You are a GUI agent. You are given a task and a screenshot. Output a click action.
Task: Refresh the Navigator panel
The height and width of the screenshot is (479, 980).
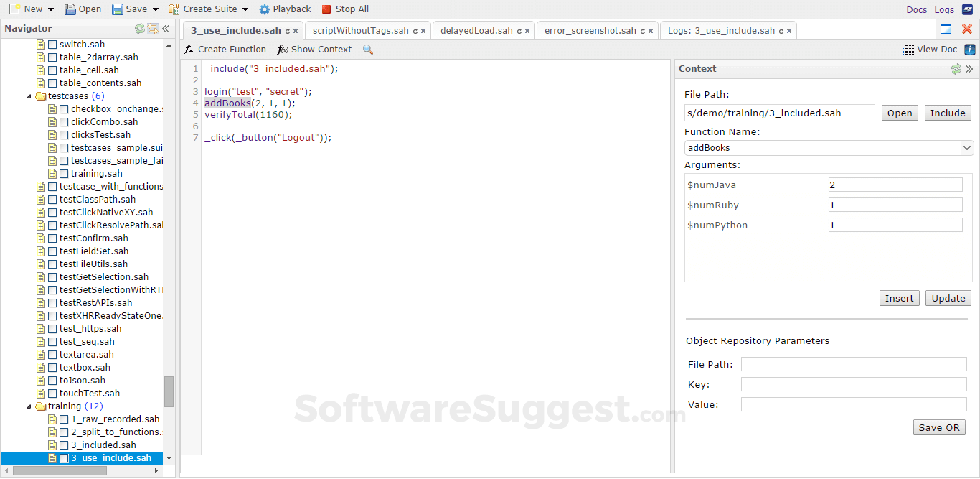point(140,29)
